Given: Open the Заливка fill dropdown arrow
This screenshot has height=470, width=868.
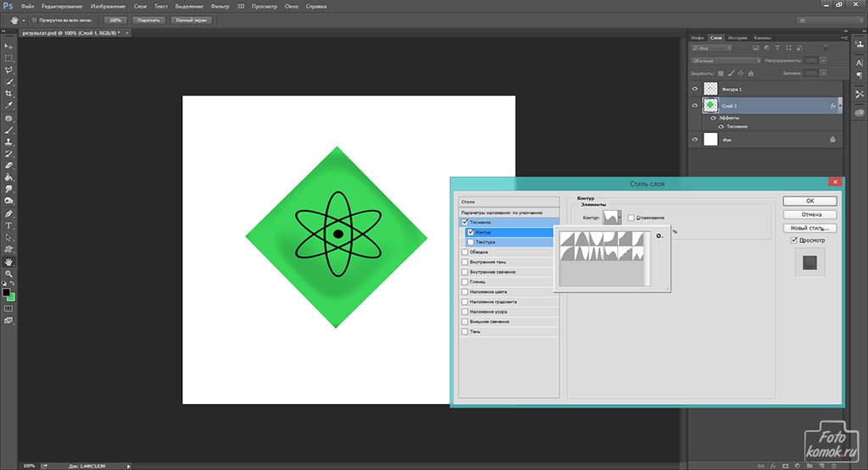Looking at the screenshot, I should [x=824, y=73].
